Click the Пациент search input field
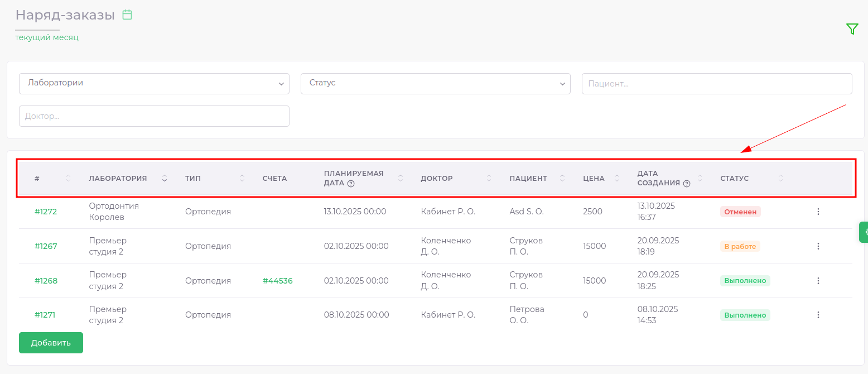Viewport: 868px width, 374px height. pyautogui.click(x=716, y=84)
